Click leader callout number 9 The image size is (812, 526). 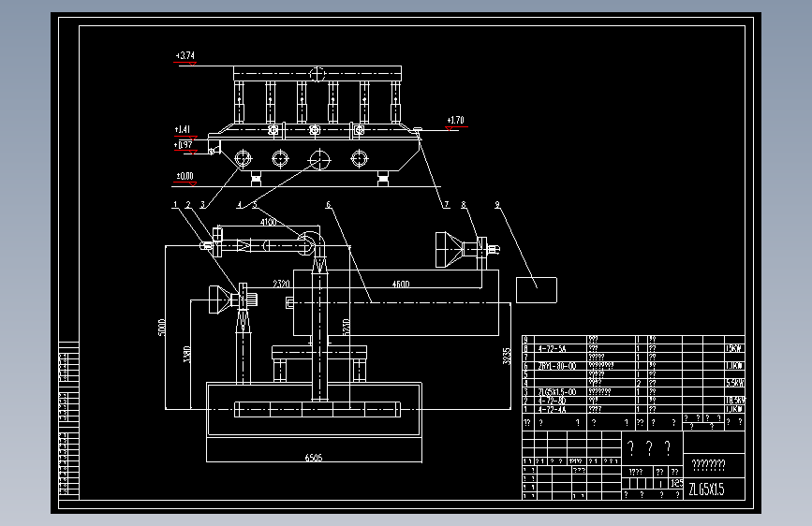[497, 205]
